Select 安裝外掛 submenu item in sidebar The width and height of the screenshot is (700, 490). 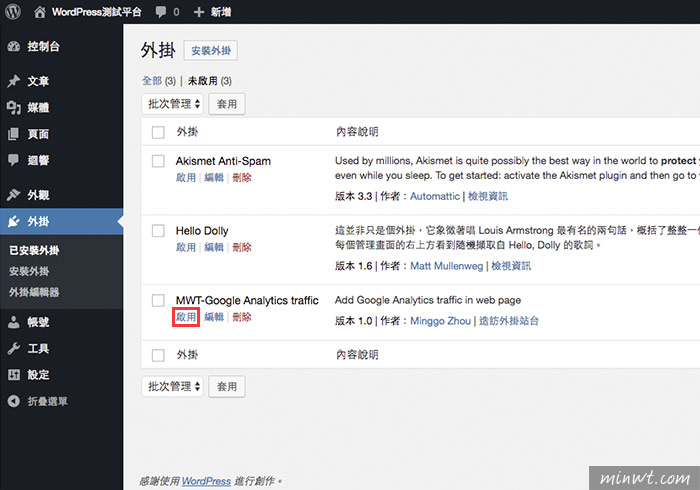point(29,271)
